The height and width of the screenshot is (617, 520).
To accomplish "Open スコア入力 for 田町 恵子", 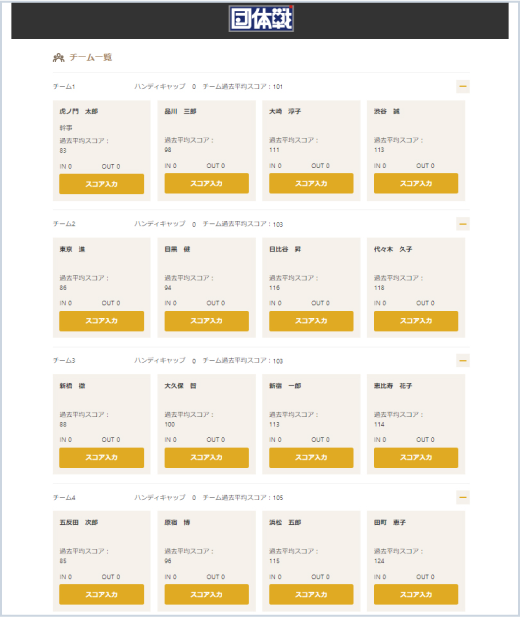I will tap(416, 594).
